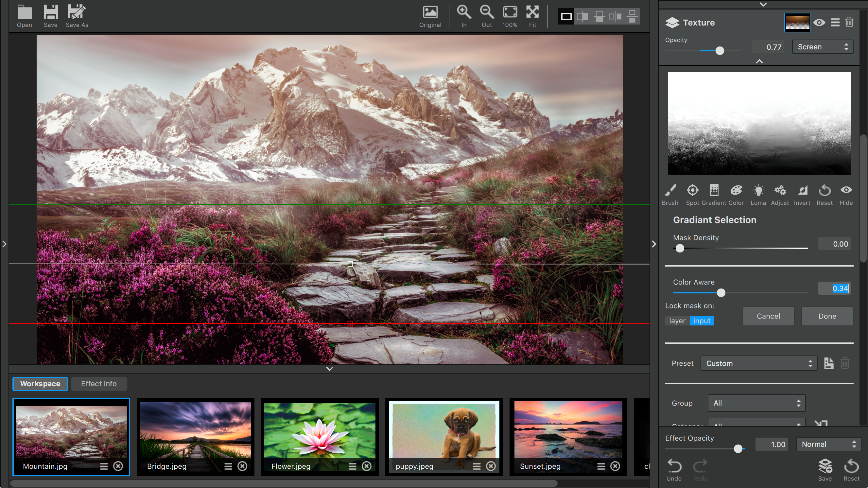Viewport: 868px width, 488px height.
Task: Click the Texture layer thumbnail
Action: pyautogui.click(x=797, y=23)
